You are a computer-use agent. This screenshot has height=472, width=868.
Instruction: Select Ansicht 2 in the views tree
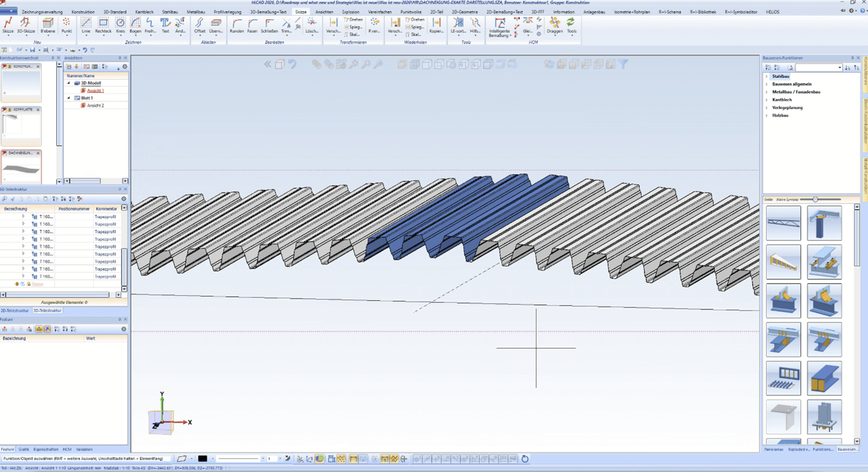point(95,106)
